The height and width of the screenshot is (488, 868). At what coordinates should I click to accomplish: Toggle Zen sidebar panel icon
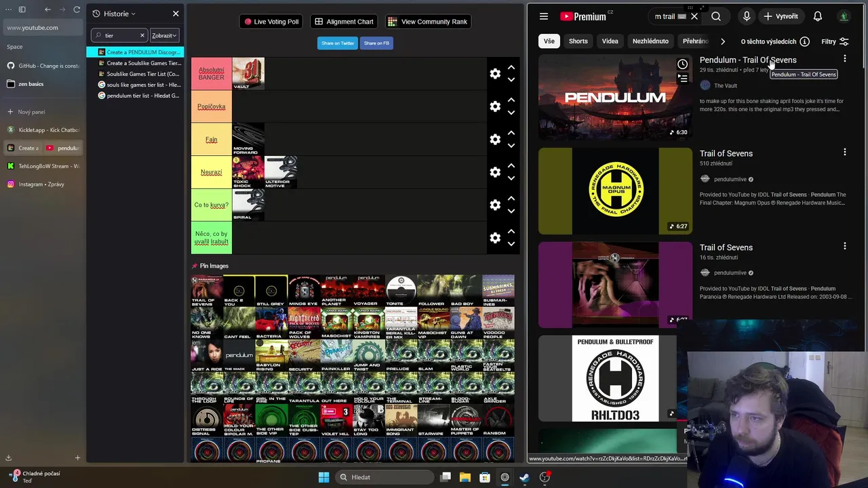22,9
